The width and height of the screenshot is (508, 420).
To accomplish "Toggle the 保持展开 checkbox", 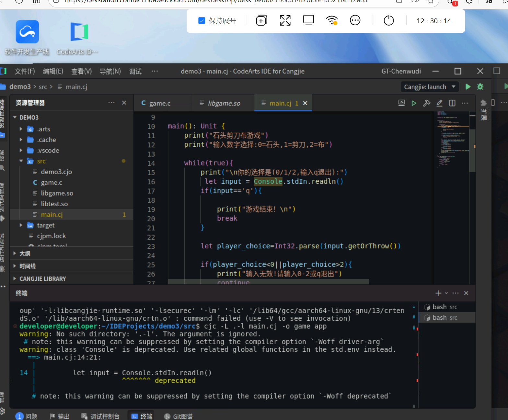I will coord(202,21).
